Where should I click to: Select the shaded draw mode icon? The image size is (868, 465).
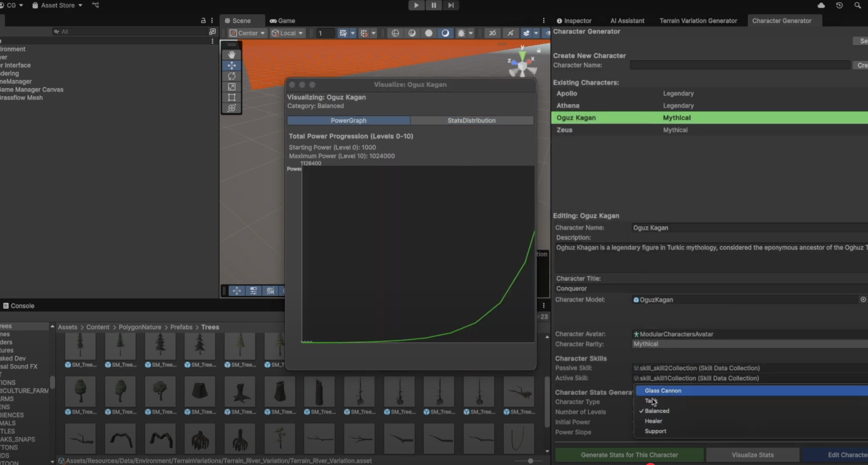[x=445, y=33]
